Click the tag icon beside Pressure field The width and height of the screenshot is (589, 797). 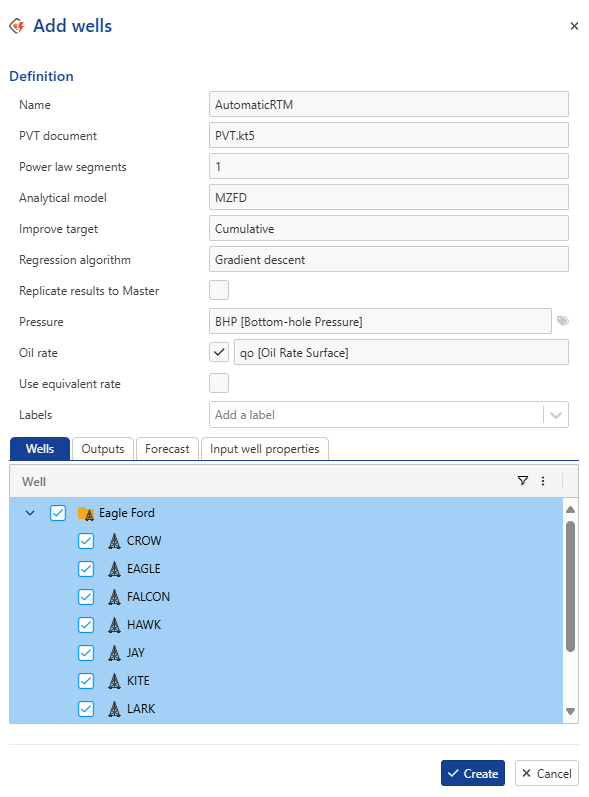tap(563, 321)
